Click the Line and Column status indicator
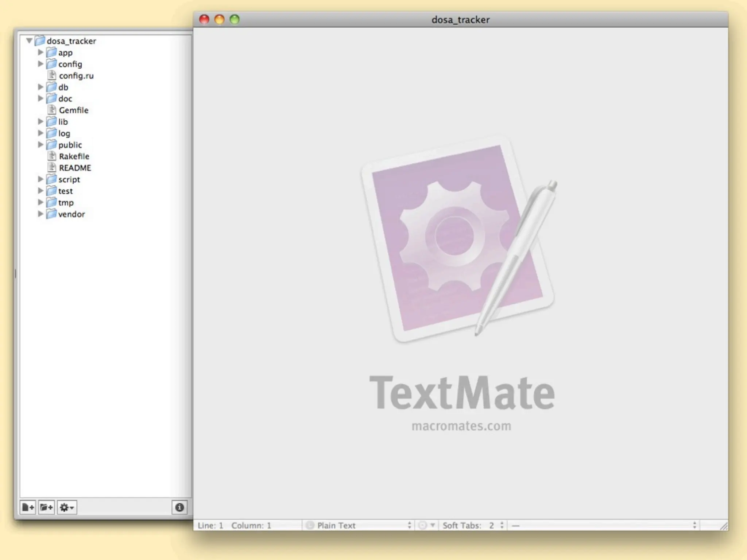 coord(234,525)
